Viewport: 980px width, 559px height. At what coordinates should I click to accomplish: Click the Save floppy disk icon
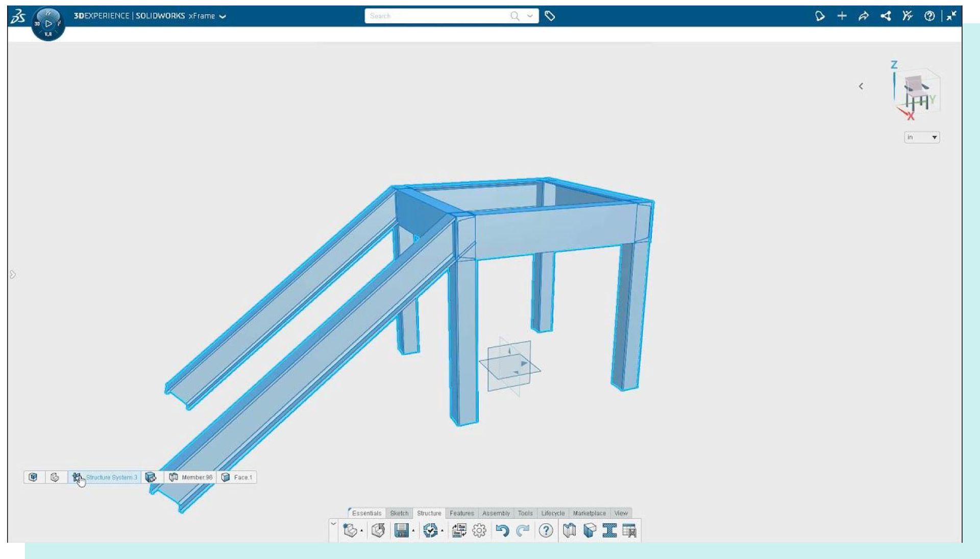(402, 531)
